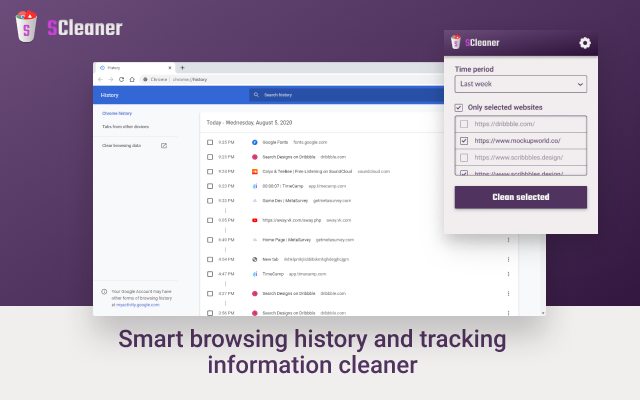
Task: Open three-dot menu for 4:37 PM Dribbble entry
Action: tap(509, 293)
